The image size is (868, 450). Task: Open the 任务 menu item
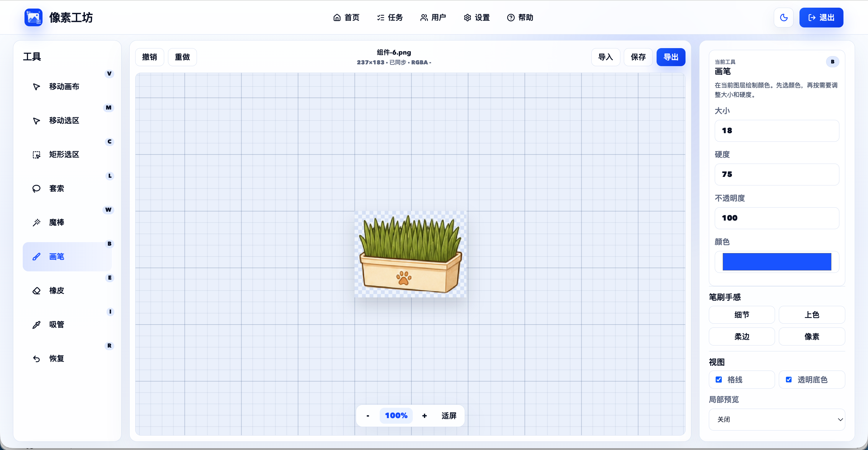point(390,17)
